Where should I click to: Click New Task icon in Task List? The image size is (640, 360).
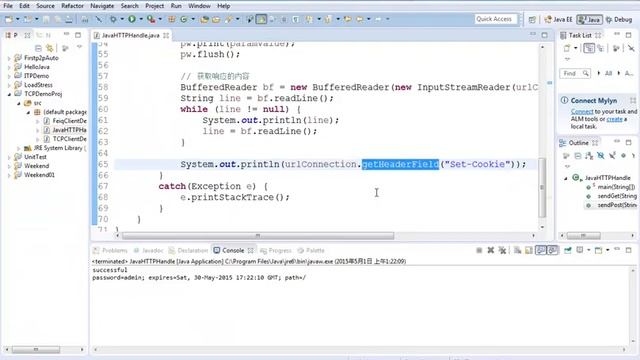point(567,48)
